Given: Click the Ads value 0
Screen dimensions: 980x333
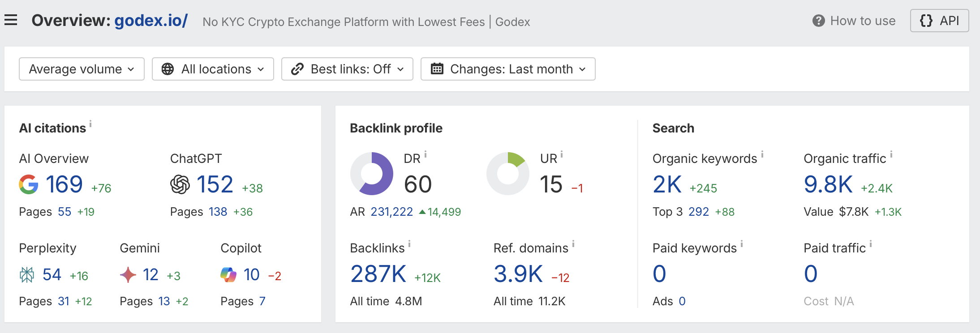Looking at the screenshot, I should tap(682, 301).
